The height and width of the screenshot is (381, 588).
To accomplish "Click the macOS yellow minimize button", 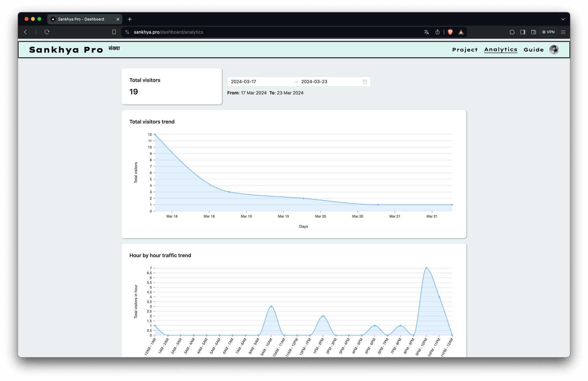I will click(x=33, y=19).
